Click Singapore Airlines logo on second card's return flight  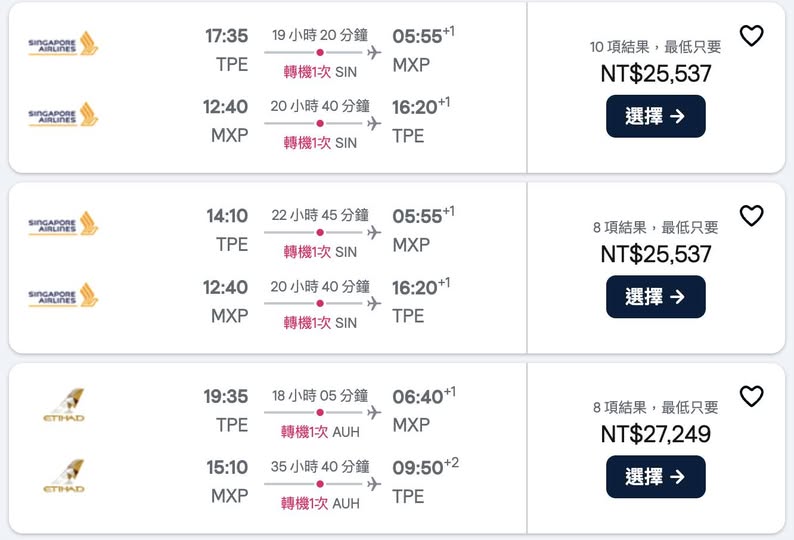click(x=63, y=295)
